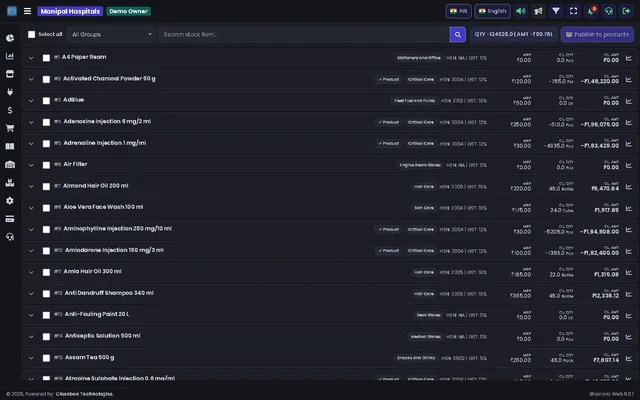The image size is (640, 400).
Task: Click Publish to products button
Action: click(x=597, y=35)
